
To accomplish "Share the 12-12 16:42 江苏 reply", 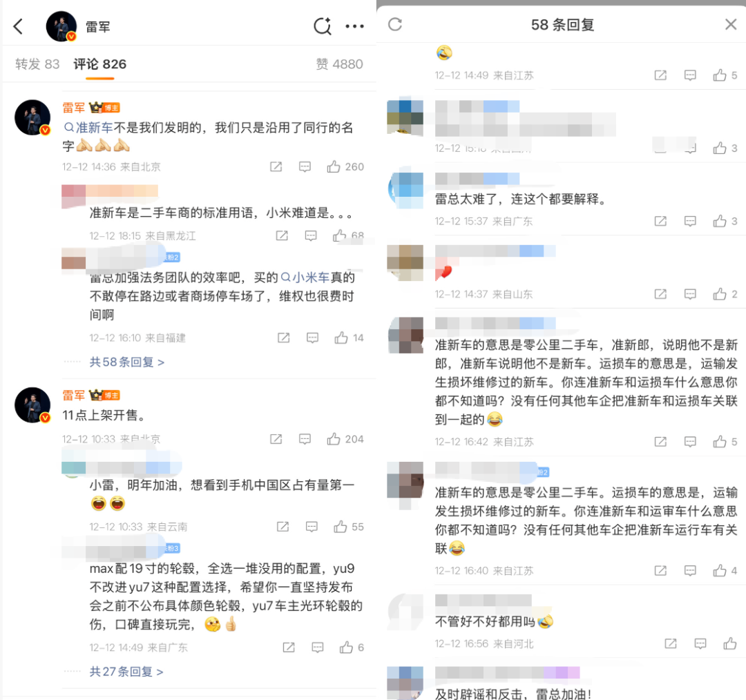I will [660, 442].
